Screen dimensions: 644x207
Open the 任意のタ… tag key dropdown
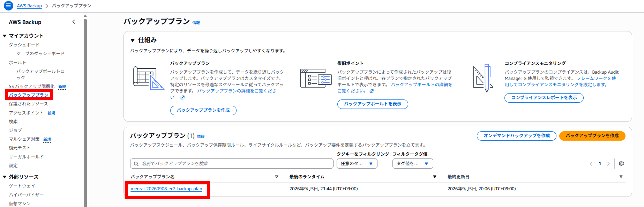coord(357,164)
